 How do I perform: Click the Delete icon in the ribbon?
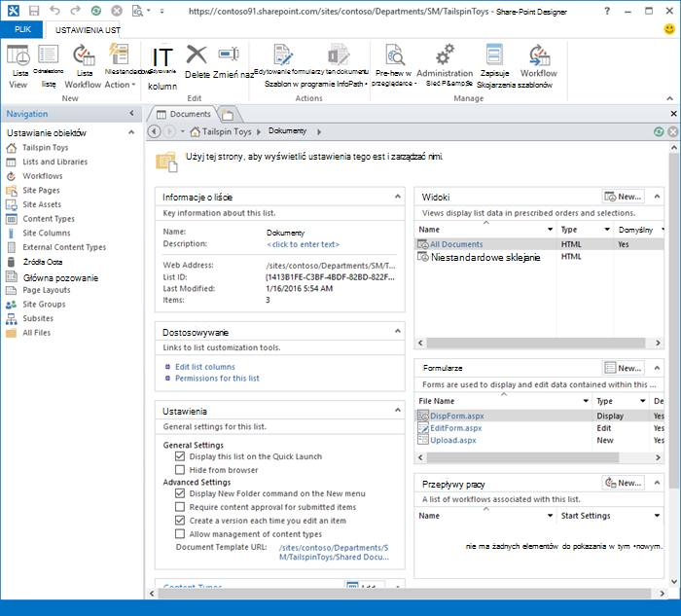coord(197,54)
